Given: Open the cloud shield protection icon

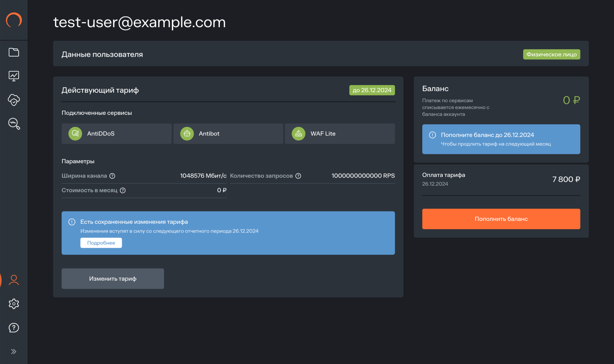Looking at the screenshot, I should (14, 100).
